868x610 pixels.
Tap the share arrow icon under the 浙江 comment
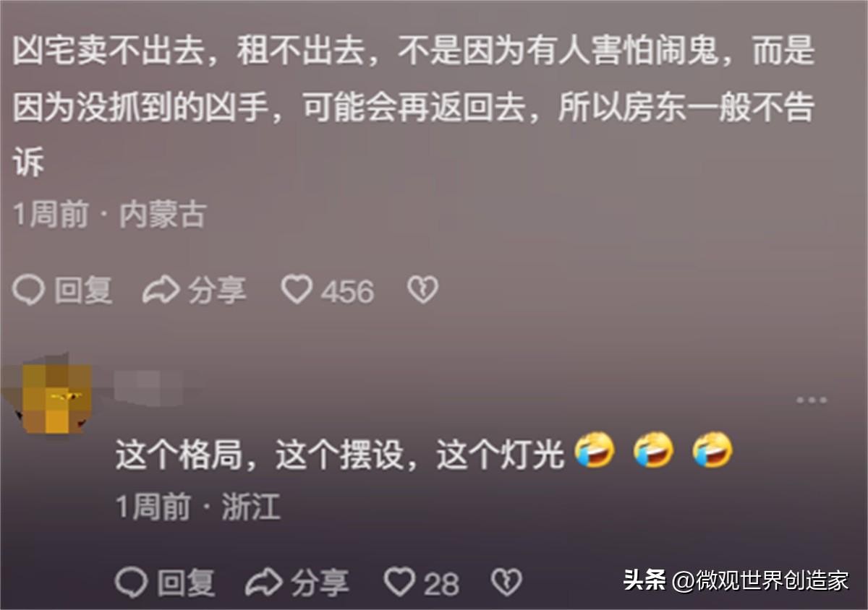[263, 583]
